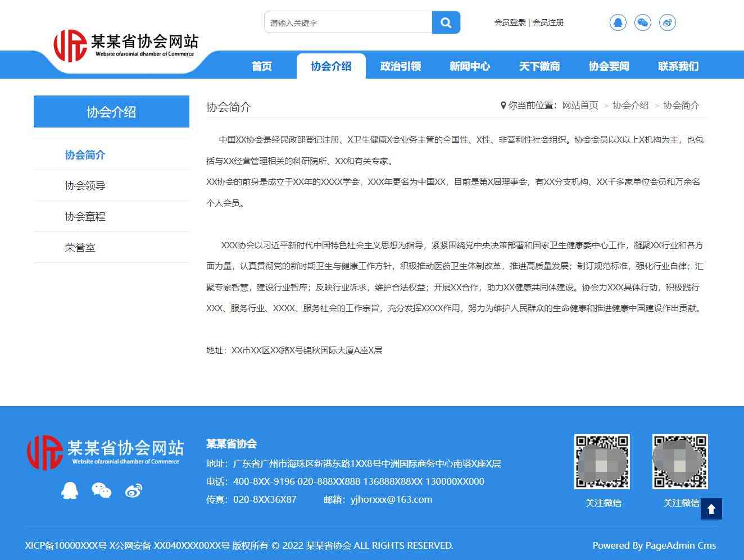744x560 pixels.
Task: Click the blue search magnifier button
Action: [x=446, y=22]
